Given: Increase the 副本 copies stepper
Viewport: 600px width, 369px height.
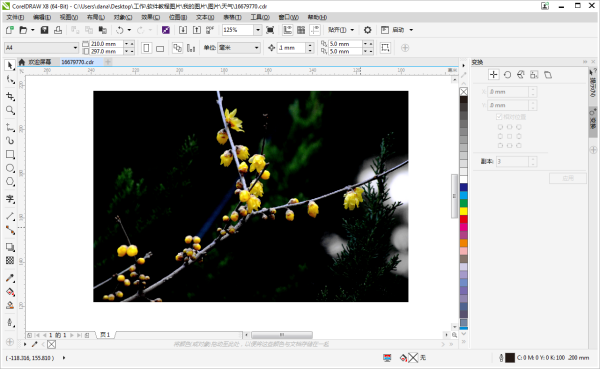Looking at the screenshot, I should pos(533,159).
